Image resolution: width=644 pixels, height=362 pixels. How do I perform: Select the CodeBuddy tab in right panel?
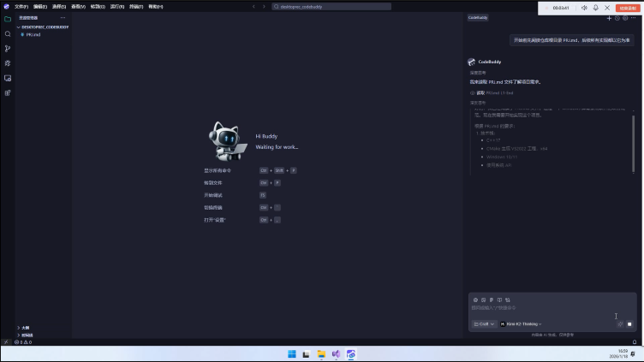[x=478, y=18]
